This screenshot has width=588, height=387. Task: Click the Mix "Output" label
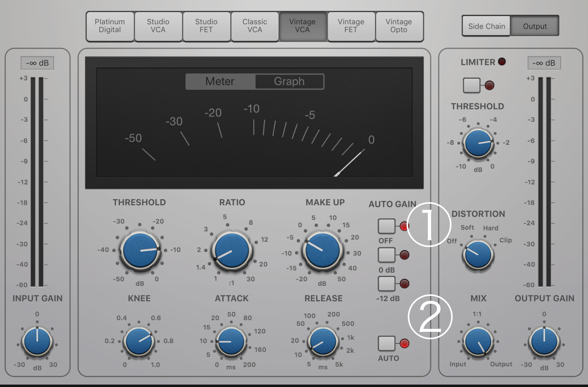point(501,364)
